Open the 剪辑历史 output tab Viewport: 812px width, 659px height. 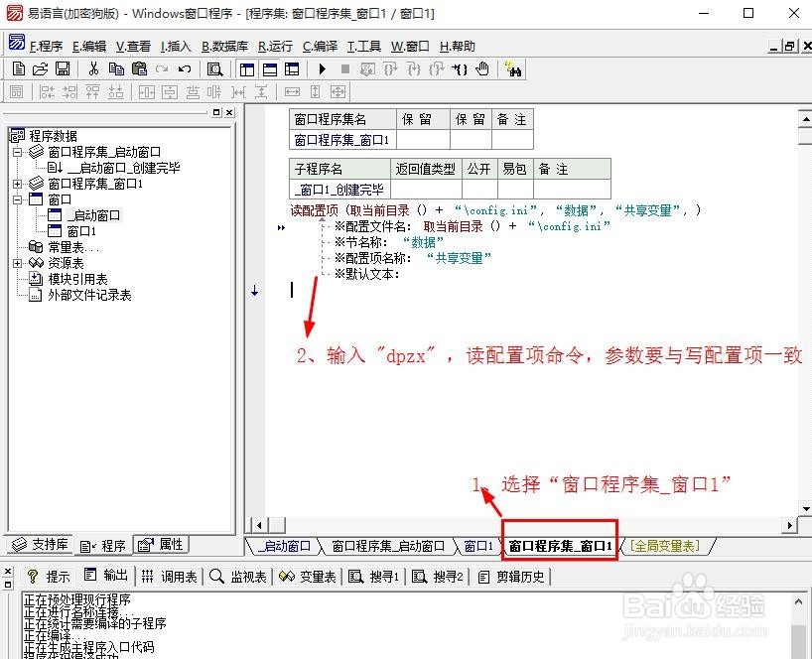pos(512,577)
